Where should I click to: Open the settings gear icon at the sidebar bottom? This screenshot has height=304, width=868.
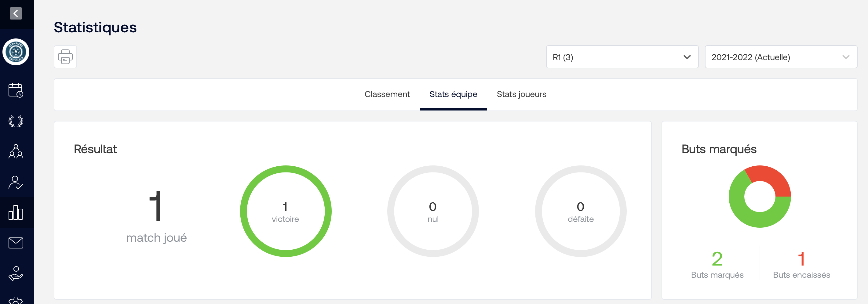(x=16, y=300)
